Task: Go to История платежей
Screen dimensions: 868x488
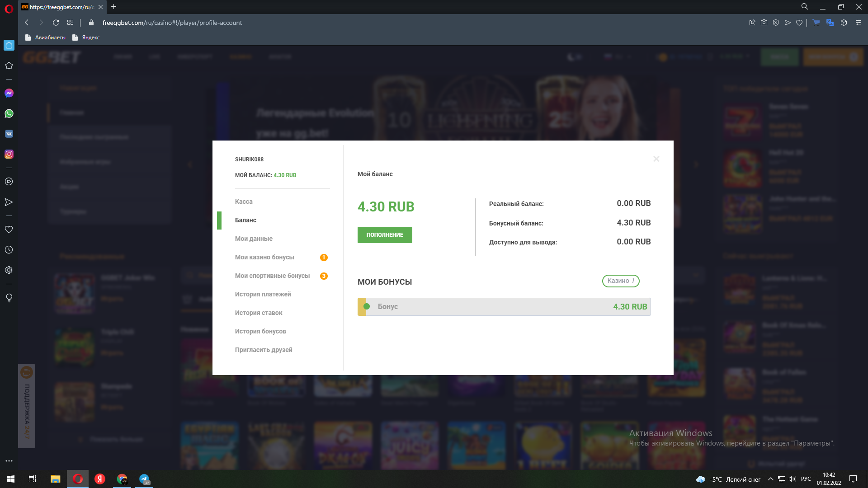Action: click(263, 294)
